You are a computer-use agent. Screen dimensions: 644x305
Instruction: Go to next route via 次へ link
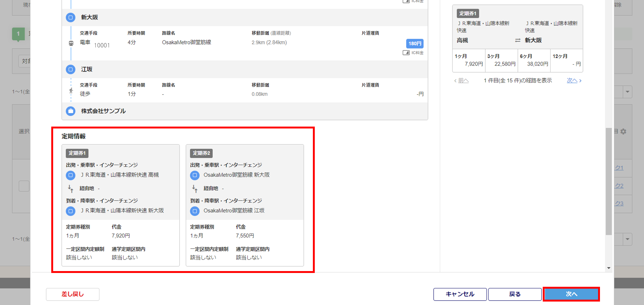tap(574, 81)
